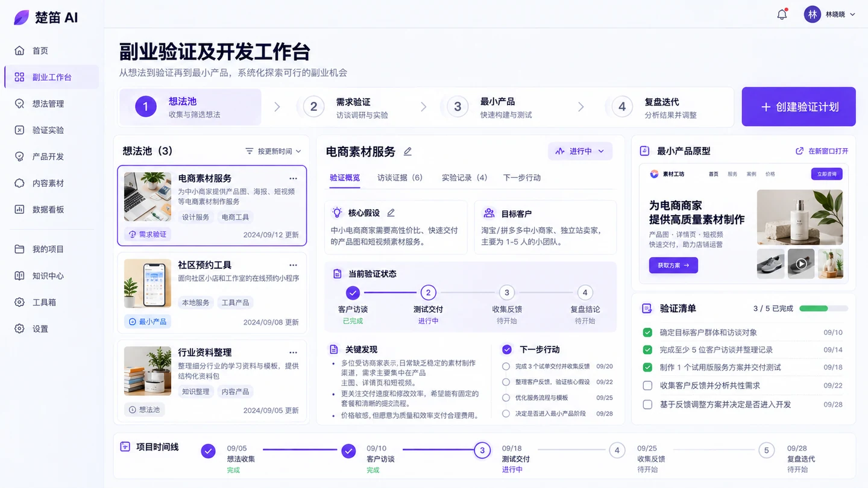
Task: Click the 内容素材 sidebar icon
Action: click(x=19, y=183)
